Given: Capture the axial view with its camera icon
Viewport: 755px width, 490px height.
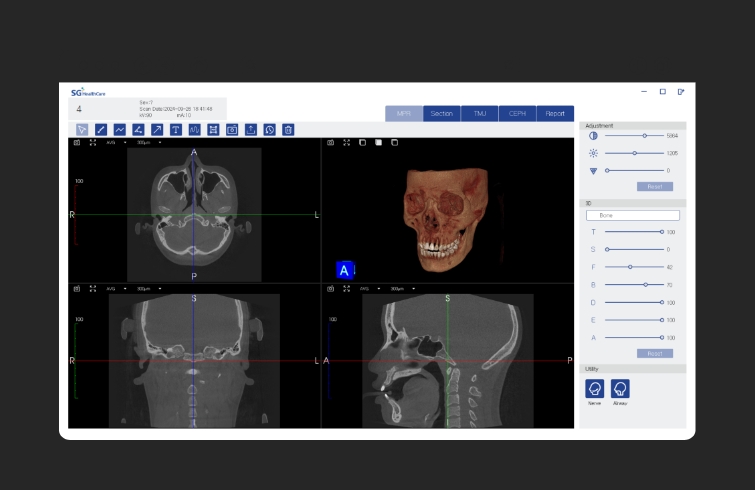Looking at the screenshot, I should [77, 142].
